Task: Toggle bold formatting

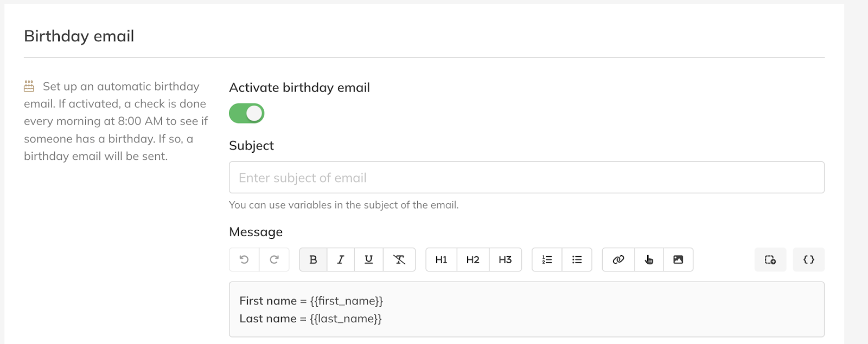Action: coord(313,259)
